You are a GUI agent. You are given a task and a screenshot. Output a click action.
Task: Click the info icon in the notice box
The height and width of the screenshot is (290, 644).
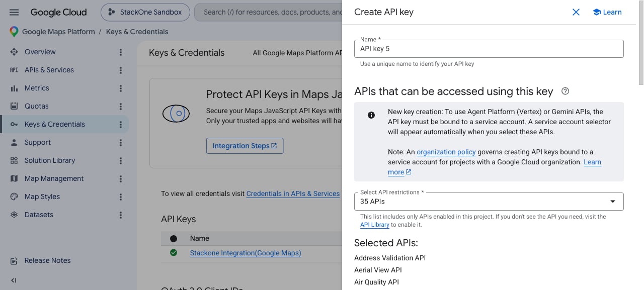[x=371, y=115]
